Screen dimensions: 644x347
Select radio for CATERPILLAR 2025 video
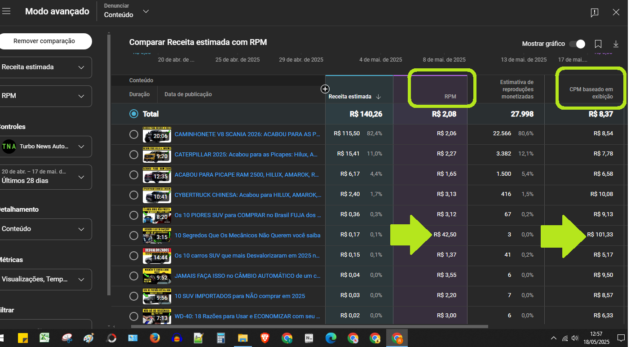pyautogui.click(x=133, y=155)
